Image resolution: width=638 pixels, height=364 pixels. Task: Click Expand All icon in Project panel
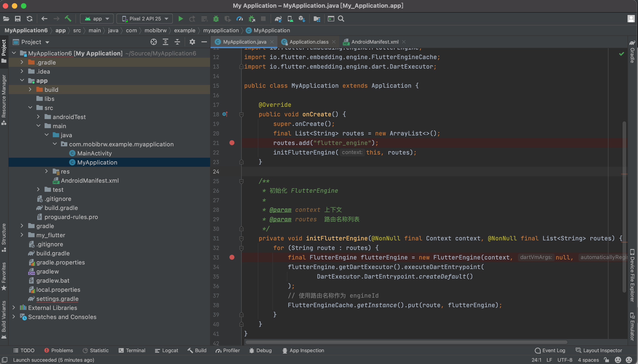pos(165,42)
